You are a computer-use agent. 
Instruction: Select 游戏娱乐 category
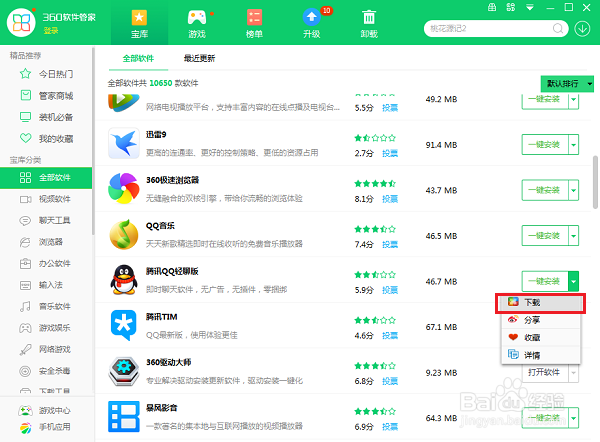[x=46, y=328]
